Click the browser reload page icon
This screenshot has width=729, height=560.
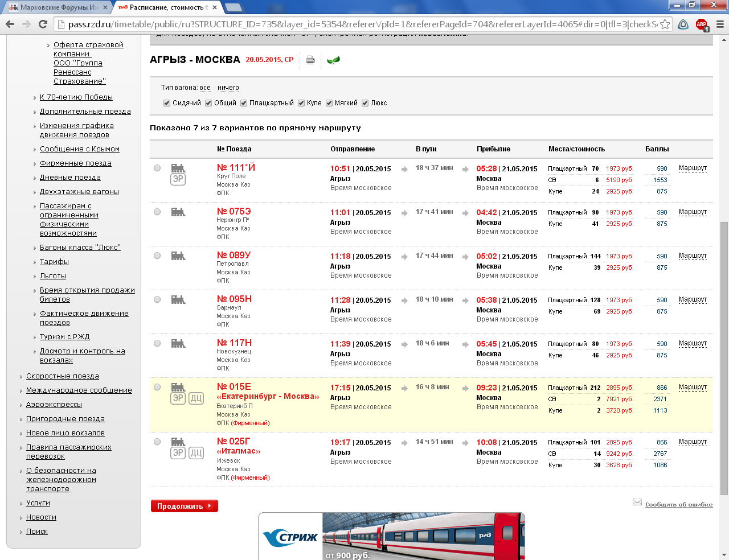tap(43, 24)
